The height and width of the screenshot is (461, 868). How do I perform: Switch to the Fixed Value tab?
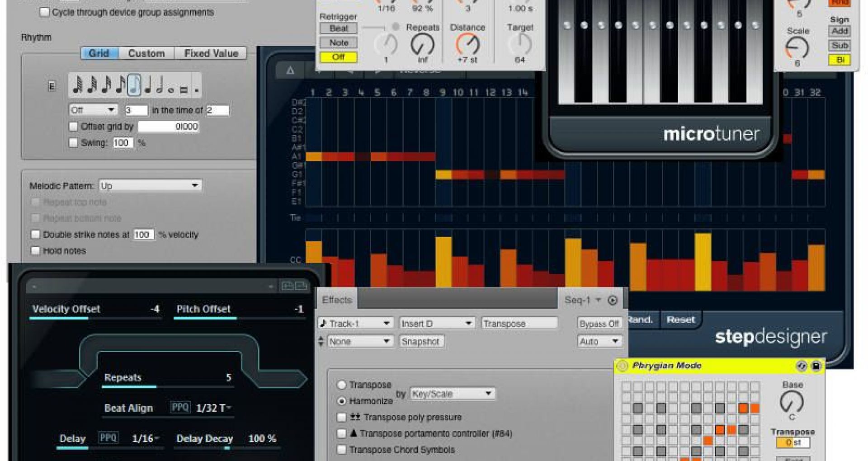[211, 53]
